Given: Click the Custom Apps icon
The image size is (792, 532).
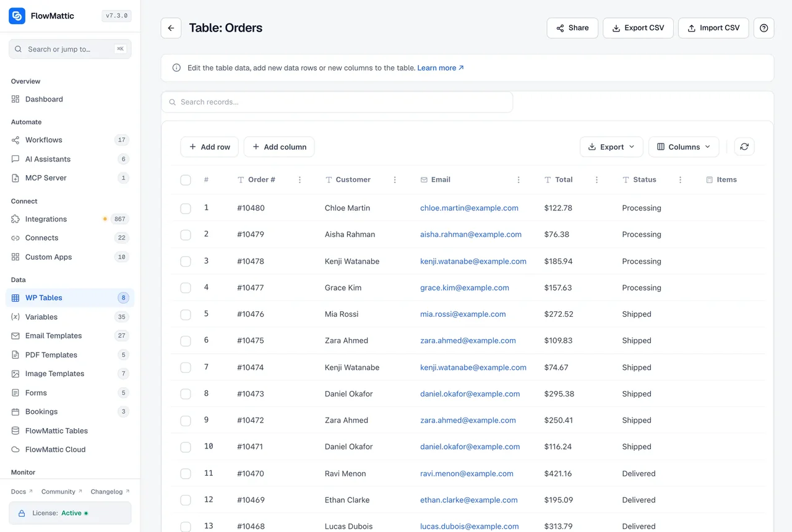Looking at the screenshot, I should click(x=15, y=257).
